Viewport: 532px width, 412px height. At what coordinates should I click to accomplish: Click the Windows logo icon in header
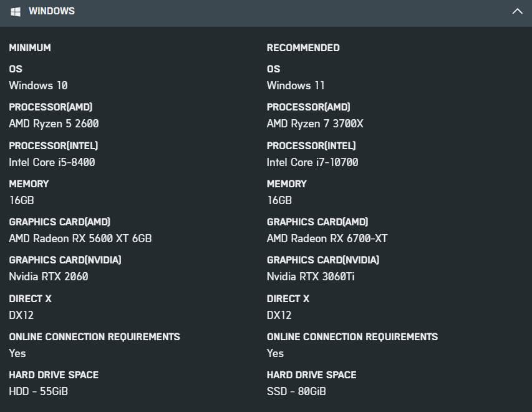click(x=16, y=11)
